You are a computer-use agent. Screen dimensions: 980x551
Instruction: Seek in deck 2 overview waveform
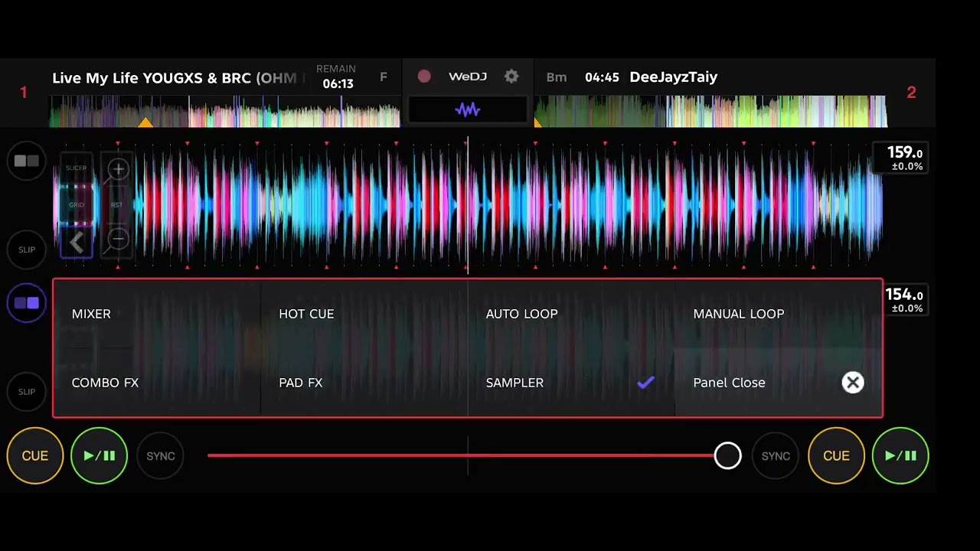[710, 112]
